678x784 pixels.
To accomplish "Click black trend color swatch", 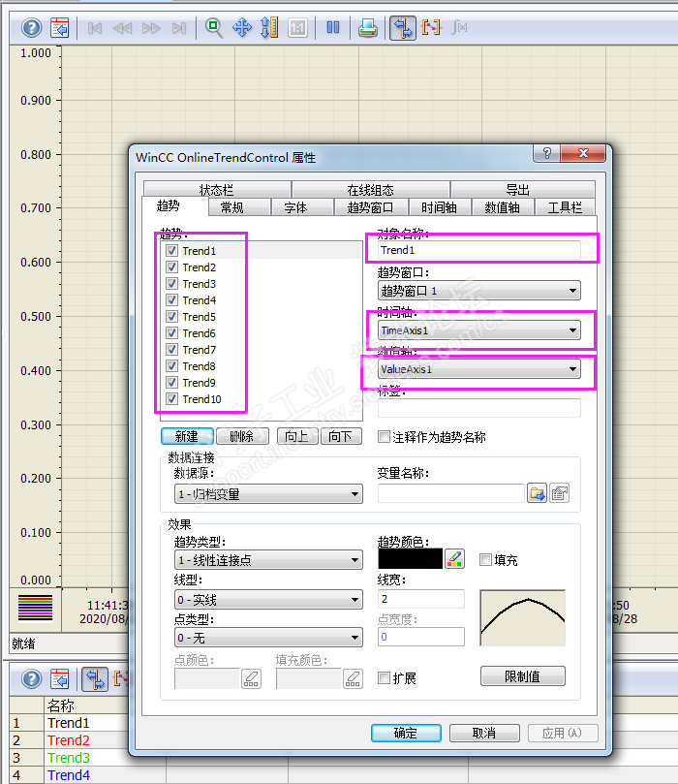I will (x=411, y=558).
